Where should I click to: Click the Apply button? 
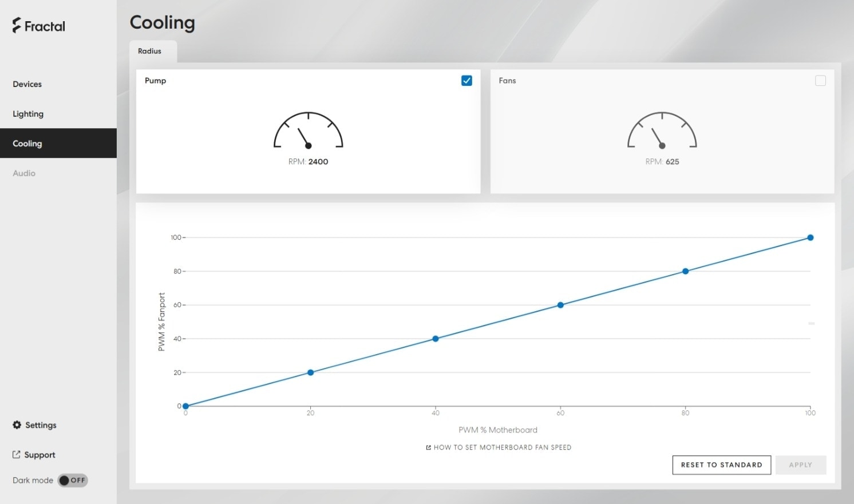click(801, 465)
